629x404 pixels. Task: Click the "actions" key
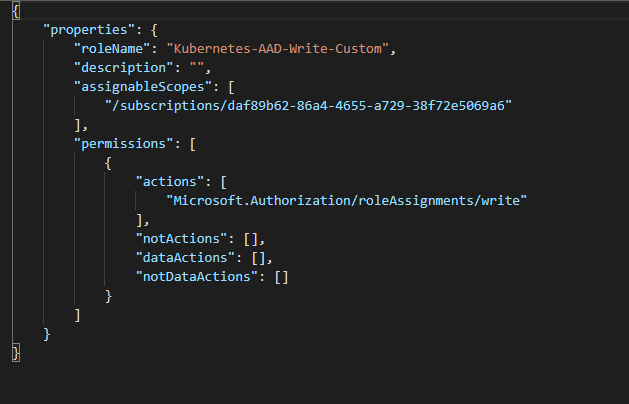170,182
